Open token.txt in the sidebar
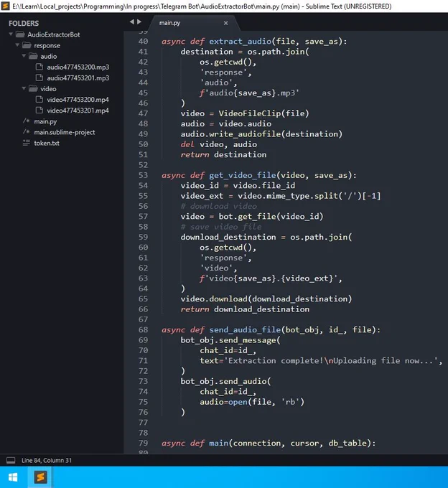The height and width of the screenshot is (488, 448). (x=47, y=143)
